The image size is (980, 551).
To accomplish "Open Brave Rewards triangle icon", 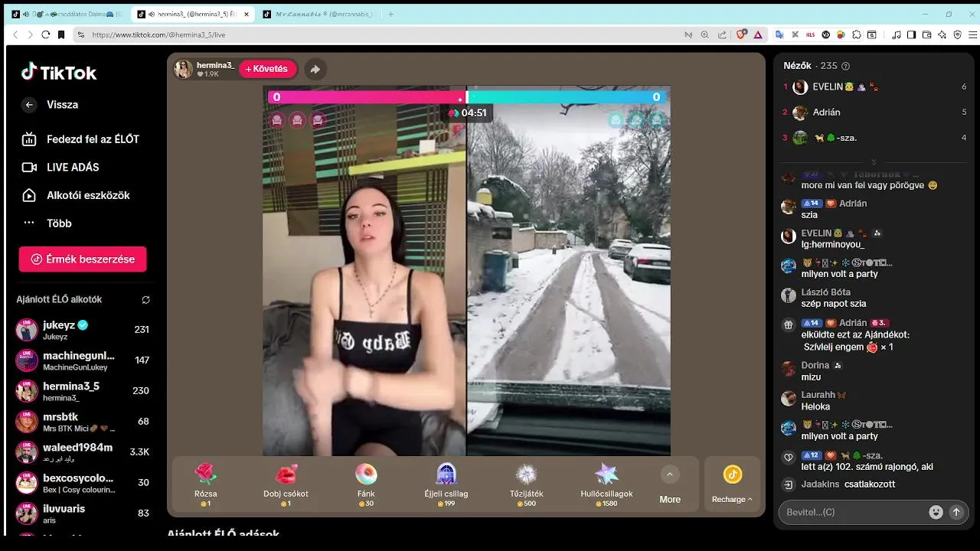I will [758, 34].
